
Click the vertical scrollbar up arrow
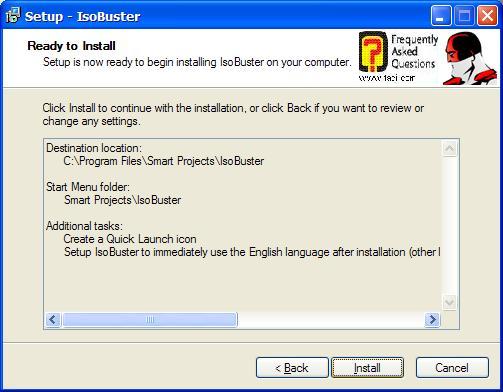[x=449, y=148]
